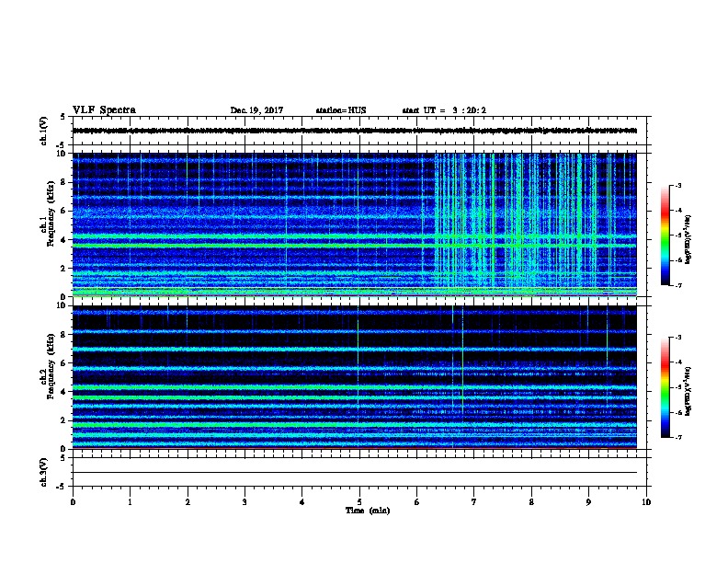Viewport: 728px width, 563px height.
Task: Click the ch.2 spectrogram color bar
Action: (x=665, y=387)
